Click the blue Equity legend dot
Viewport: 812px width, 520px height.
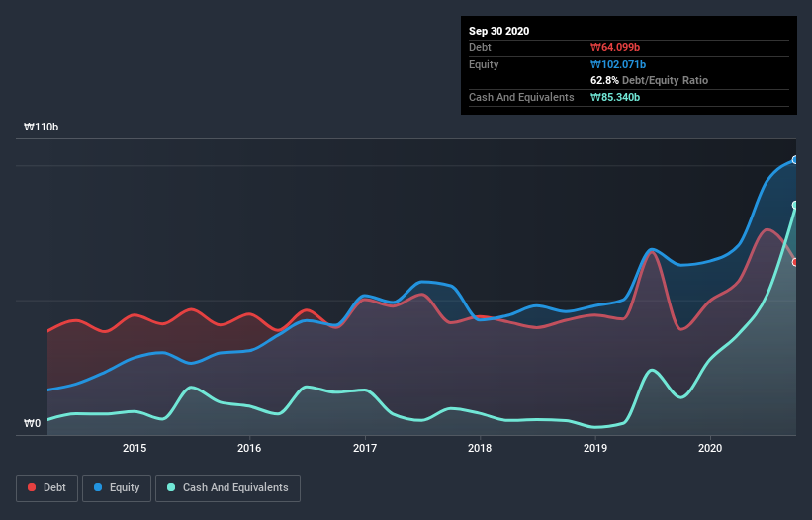98,487
